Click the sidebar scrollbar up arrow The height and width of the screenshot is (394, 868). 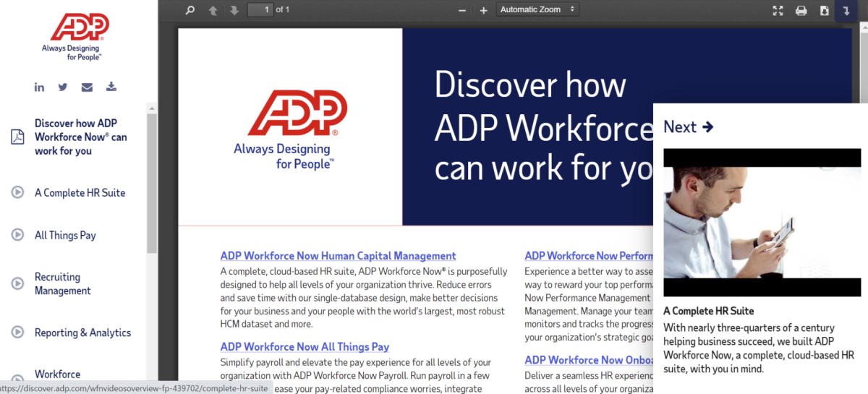[x=152, y=108]
